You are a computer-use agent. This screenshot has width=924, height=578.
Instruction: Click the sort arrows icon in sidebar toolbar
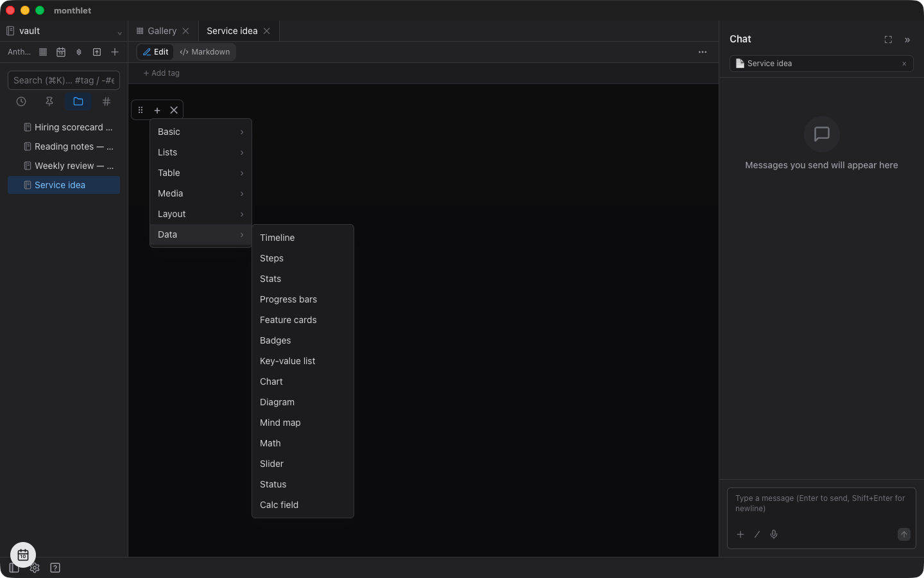point(79,52)
